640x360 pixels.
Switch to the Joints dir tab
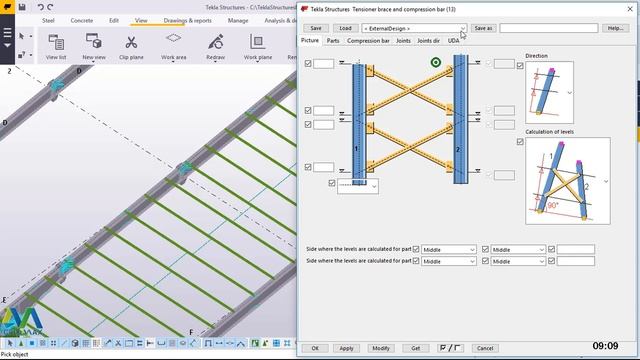pos(428,41)
